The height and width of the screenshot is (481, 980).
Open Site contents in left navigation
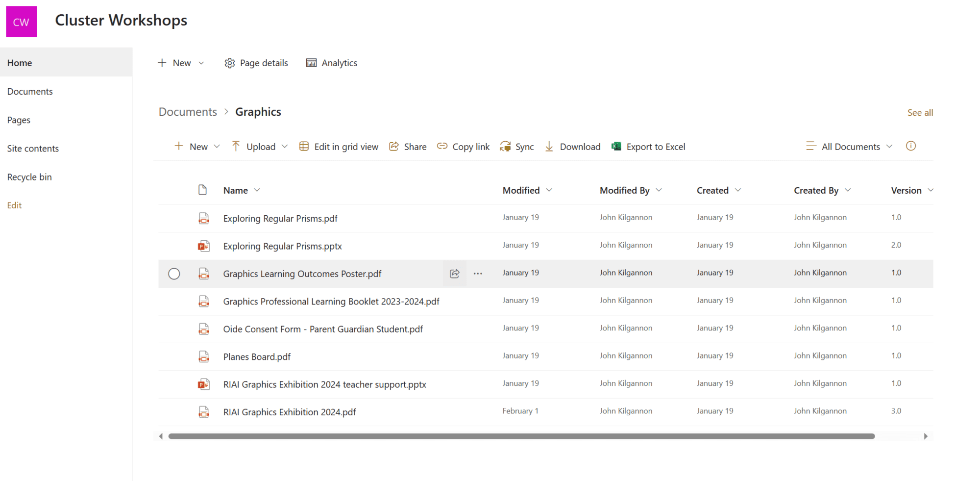pyautogui.click(x=33, y=149)
